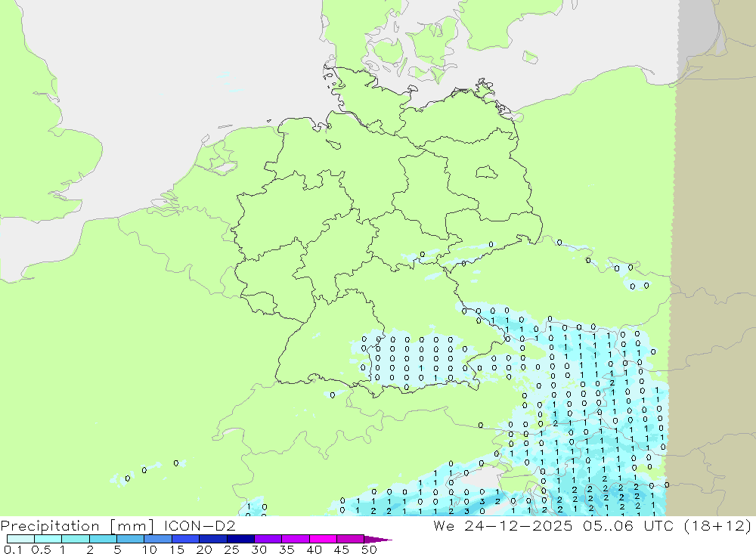Click the date 'We 24-12-2025' text
Screen dimensions: 756x554
click(x=503, y=525)
